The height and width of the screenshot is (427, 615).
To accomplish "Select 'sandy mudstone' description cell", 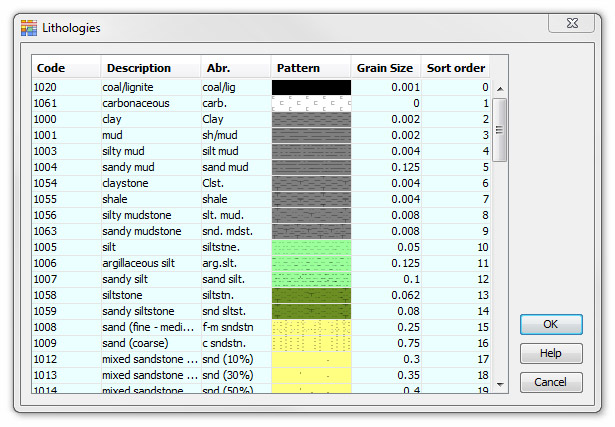I will click(x=151, y=232).
